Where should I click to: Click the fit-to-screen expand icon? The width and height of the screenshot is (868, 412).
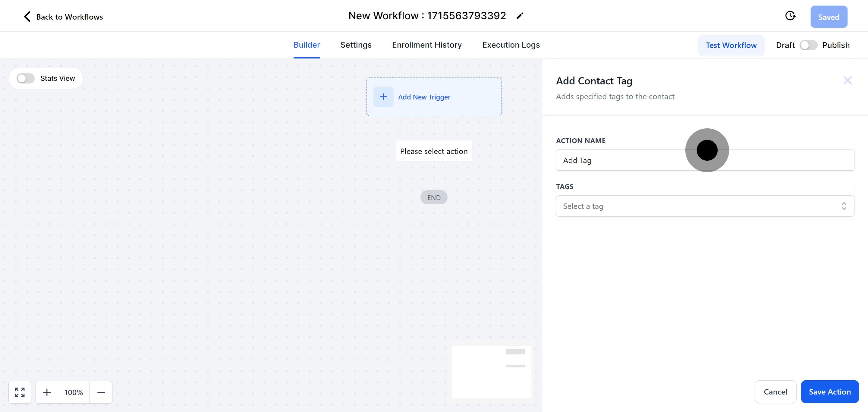(20, 392)
